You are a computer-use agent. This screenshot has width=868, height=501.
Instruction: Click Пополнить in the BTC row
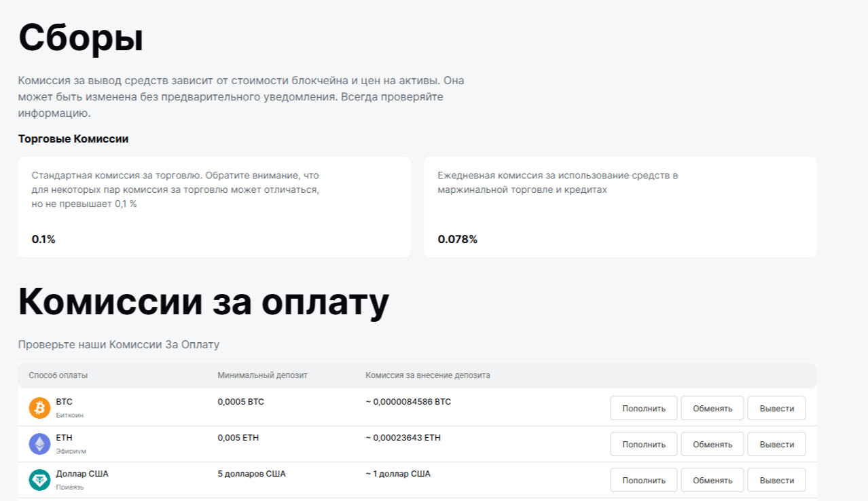pyautogui.click(x=643, y=408)
